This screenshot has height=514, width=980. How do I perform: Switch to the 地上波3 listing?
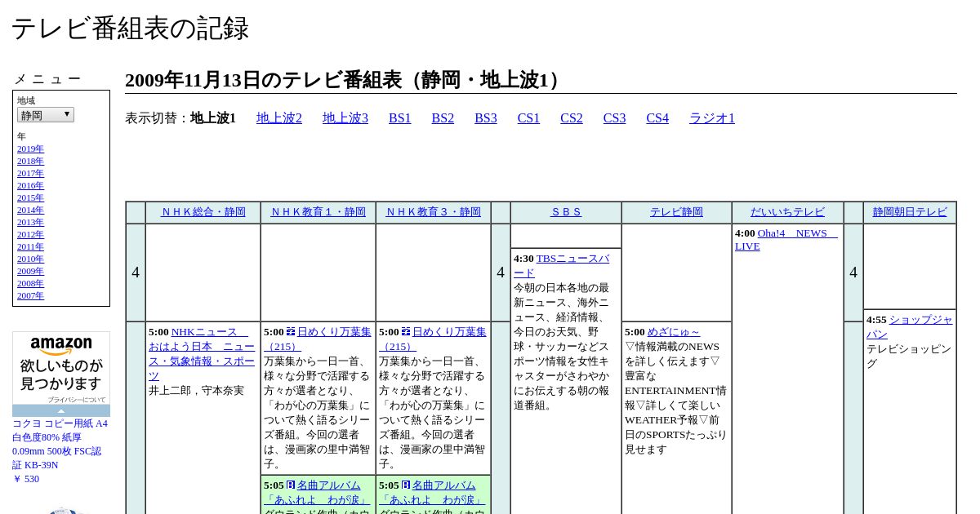pos(345,118)
